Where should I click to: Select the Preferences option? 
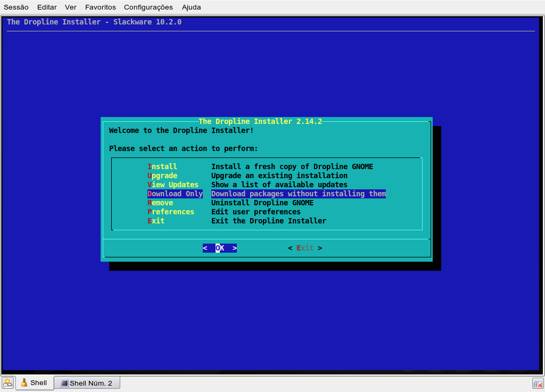171,212
